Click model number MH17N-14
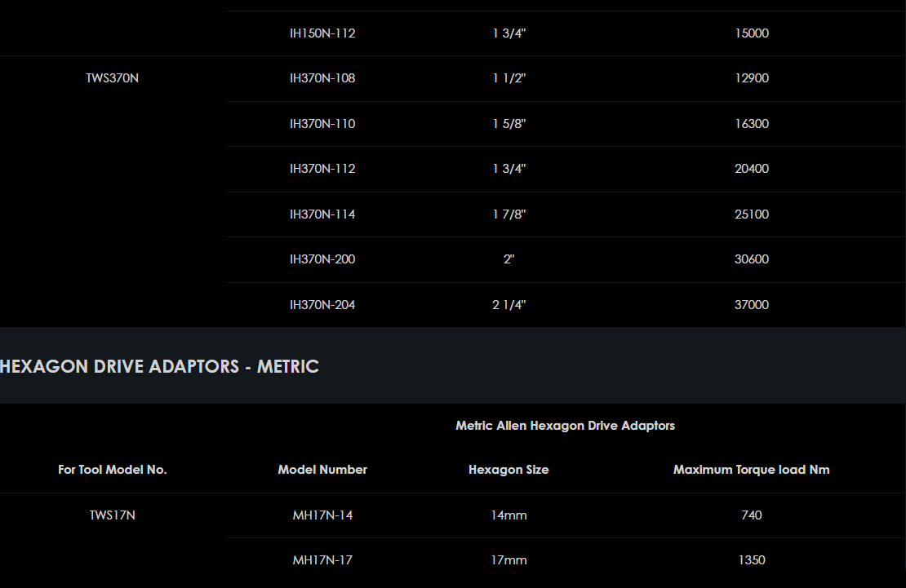The width and height of the screenshot is (906, 588). (x=322, y=515)
